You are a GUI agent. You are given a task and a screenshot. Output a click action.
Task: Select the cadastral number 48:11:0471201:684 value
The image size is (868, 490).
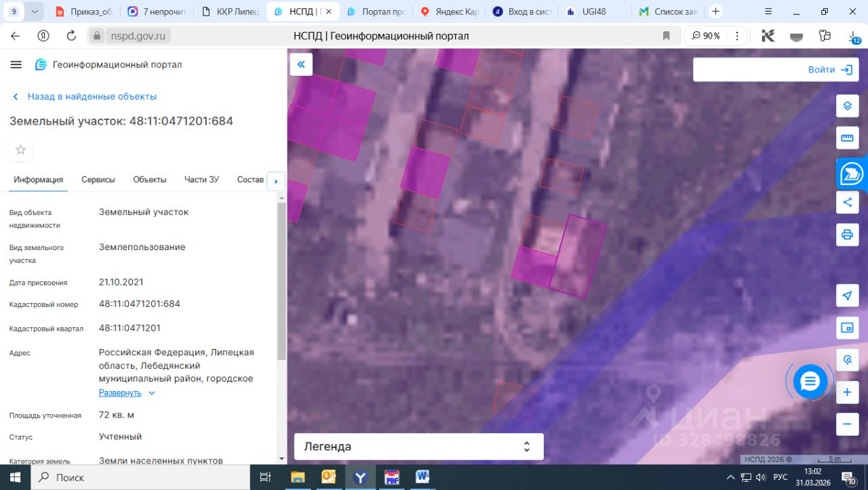pyautogui.click(x=140, y=304)
